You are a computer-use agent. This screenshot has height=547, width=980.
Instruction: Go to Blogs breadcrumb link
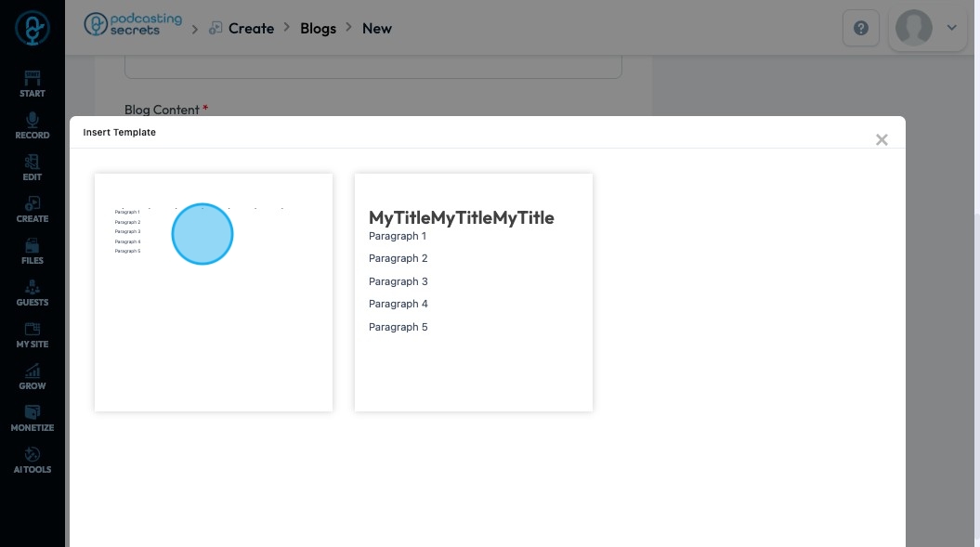pos(318,29)
